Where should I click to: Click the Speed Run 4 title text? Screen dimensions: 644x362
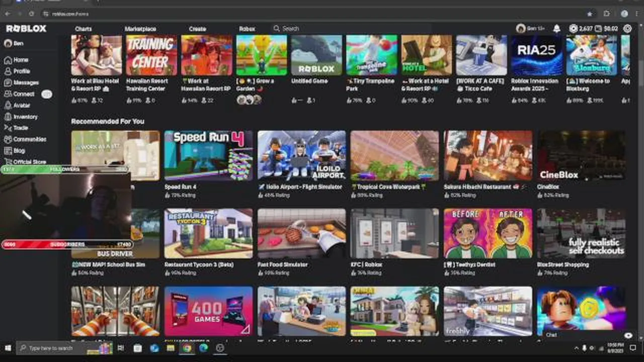point(180,187)
